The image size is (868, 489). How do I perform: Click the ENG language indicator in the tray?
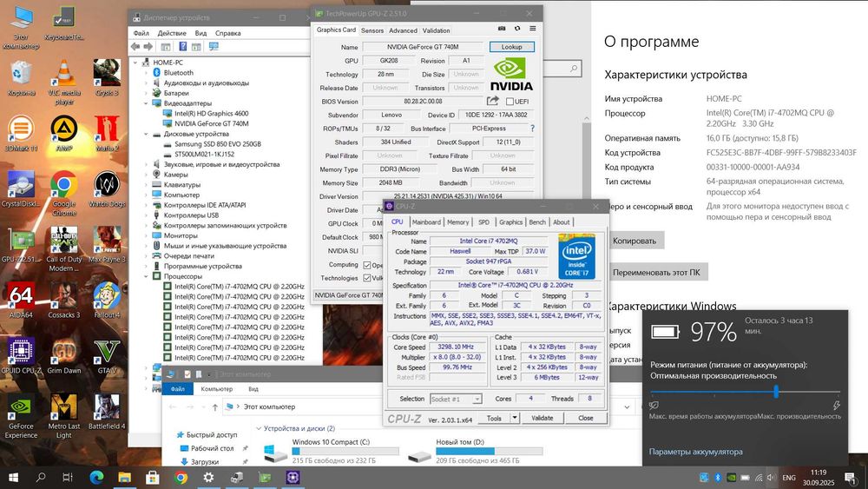(x=789, y=478)
